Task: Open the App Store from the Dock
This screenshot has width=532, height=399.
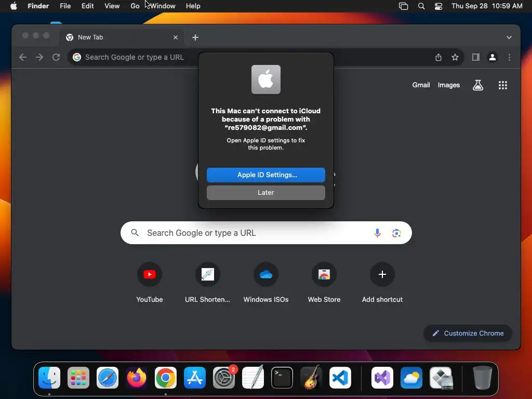Action: coord(195,378)
